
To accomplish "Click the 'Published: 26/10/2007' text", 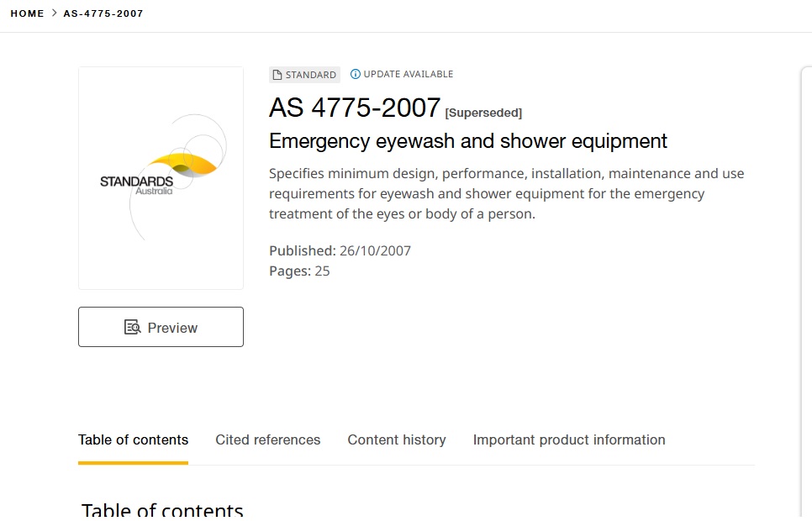I will coord(340,250).
